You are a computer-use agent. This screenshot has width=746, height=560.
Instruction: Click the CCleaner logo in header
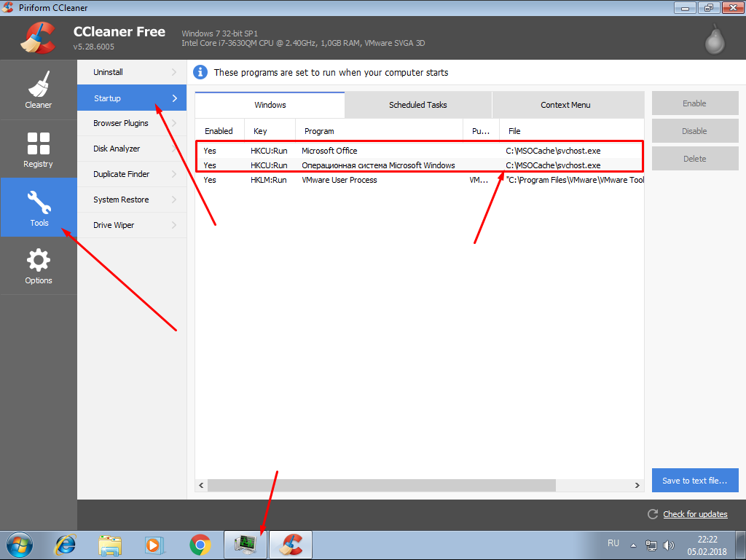tap(38, 38)
